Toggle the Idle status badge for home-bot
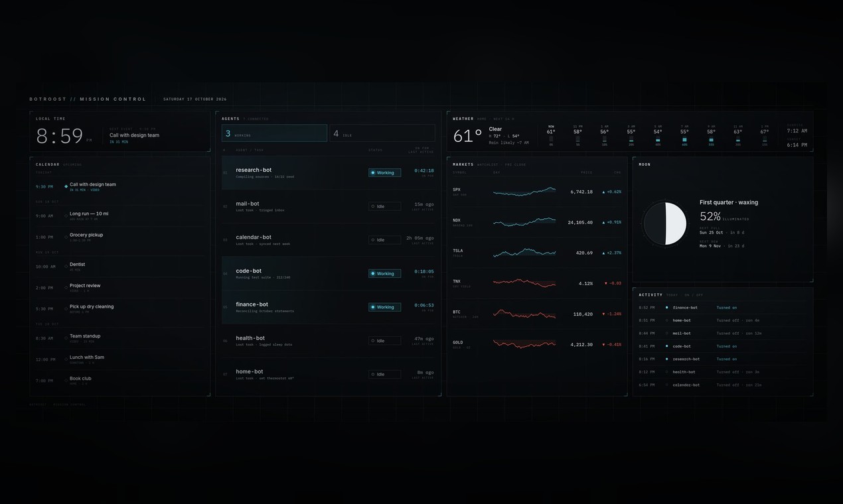 click(x=384, y=374)
